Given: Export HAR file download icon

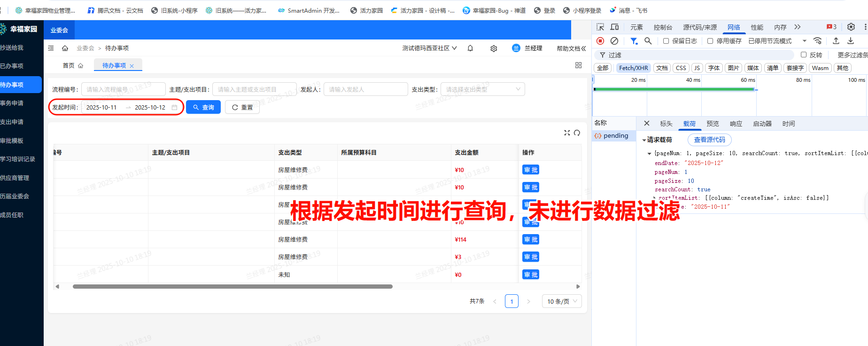Looking at the screenshot, I should click(851, 41).
